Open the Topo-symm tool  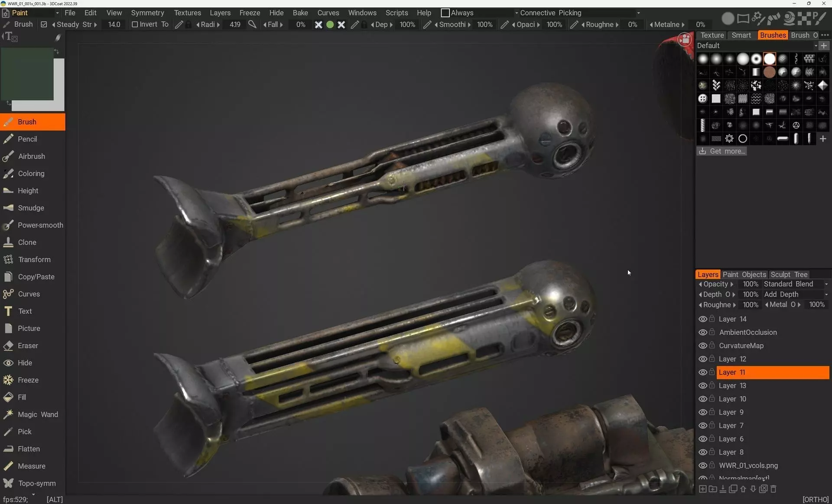[36, 483]
